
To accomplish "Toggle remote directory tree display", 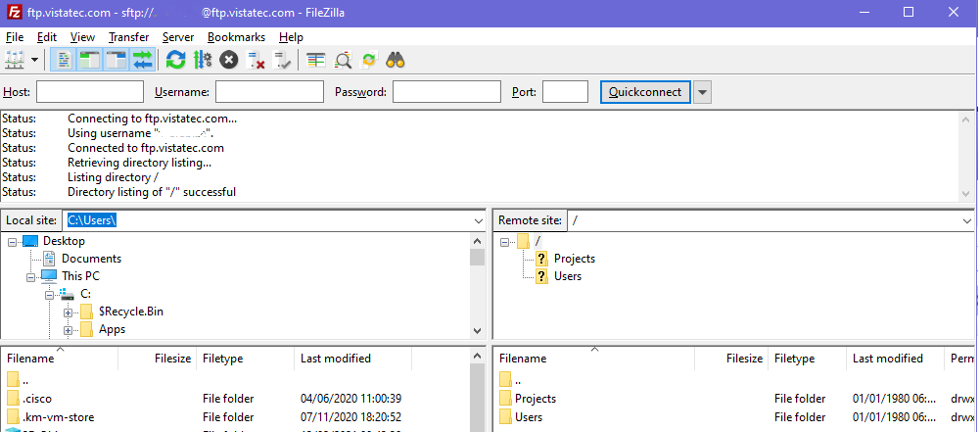I will click(117, 60).
